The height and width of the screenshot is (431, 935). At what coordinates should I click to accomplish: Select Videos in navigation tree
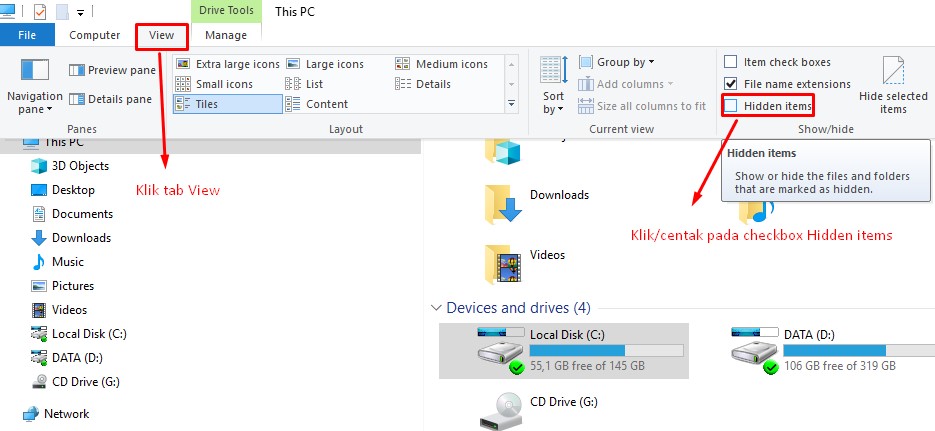click(58, 309)
